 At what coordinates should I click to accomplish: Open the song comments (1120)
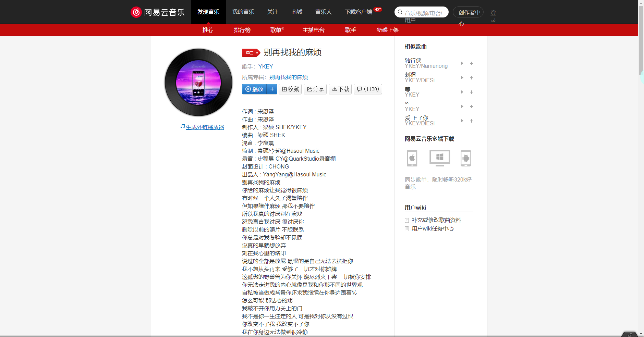coord(368,89)
